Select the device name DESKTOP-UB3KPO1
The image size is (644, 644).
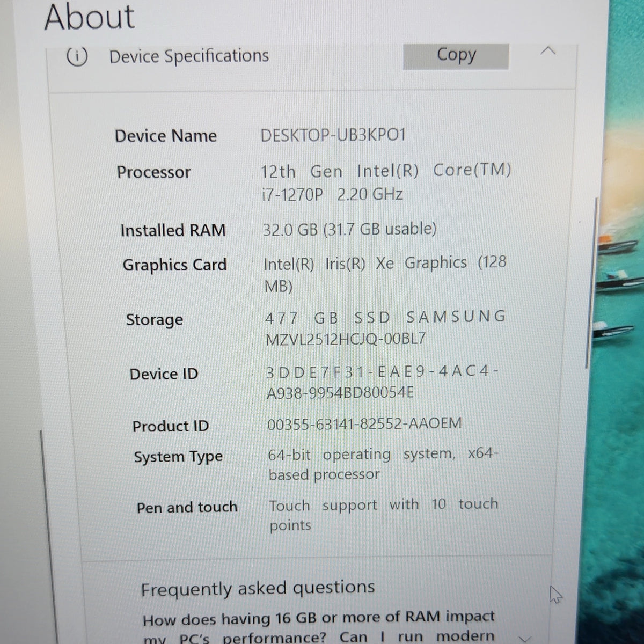pyautogui.click(x=333, y=135)
